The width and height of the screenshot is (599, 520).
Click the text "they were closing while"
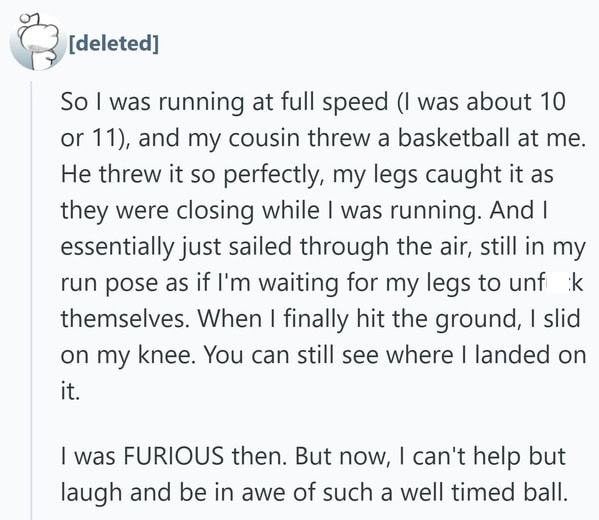coord(190,211)
